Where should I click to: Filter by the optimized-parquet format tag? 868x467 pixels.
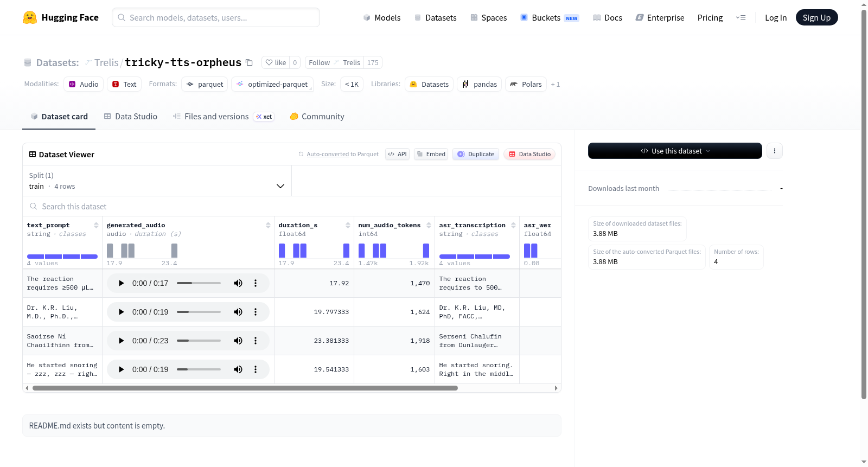272,84
